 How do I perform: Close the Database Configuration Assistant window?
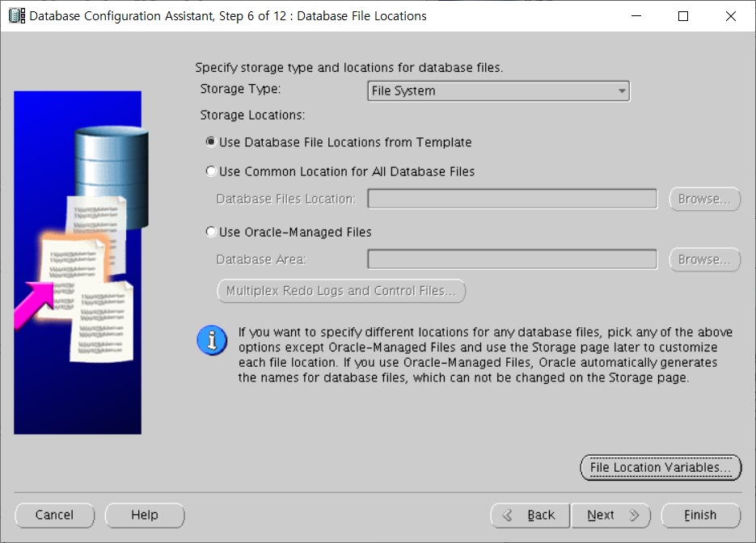[x=731, y=16]
